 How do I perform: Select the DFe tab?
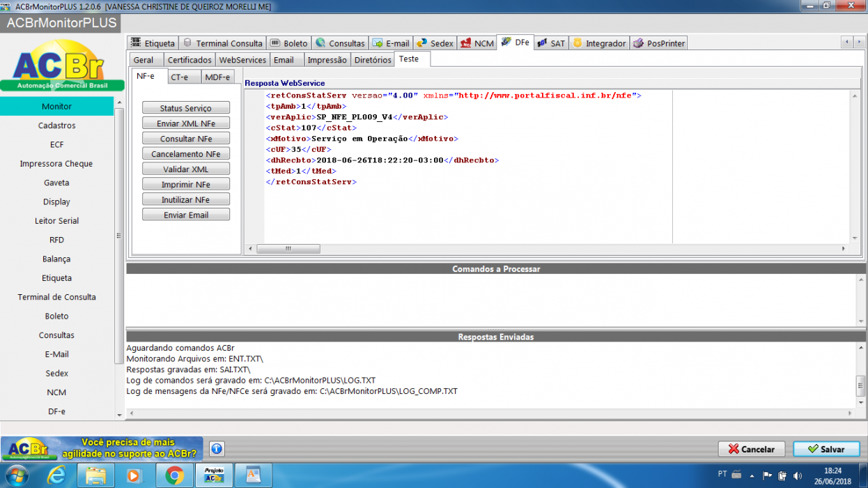[x=516, y=43]
